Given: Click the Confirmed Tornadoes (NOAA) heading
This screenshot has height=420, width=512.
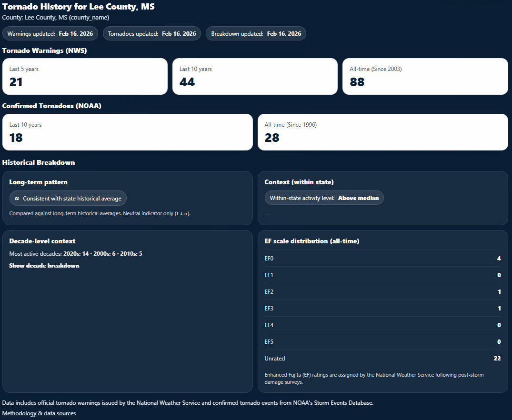Looking at the screenshot, I should tap(51, 106).
